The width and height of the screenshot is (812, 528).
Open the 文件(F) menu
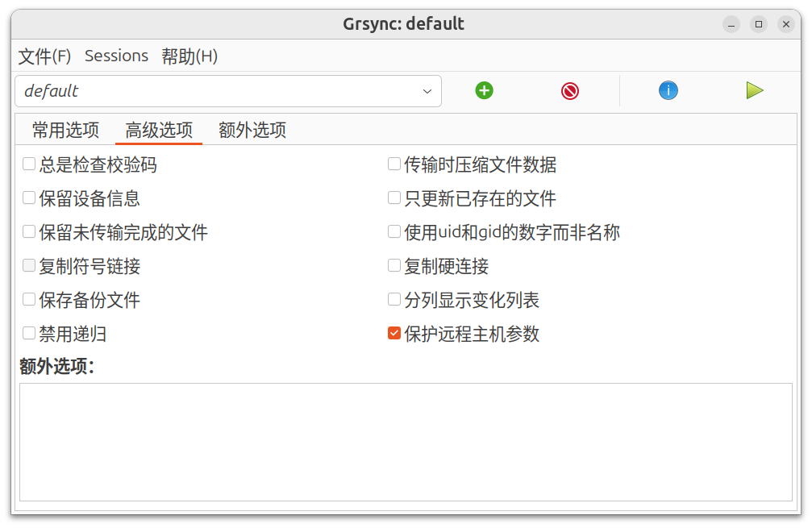click(x=45, y=56)
